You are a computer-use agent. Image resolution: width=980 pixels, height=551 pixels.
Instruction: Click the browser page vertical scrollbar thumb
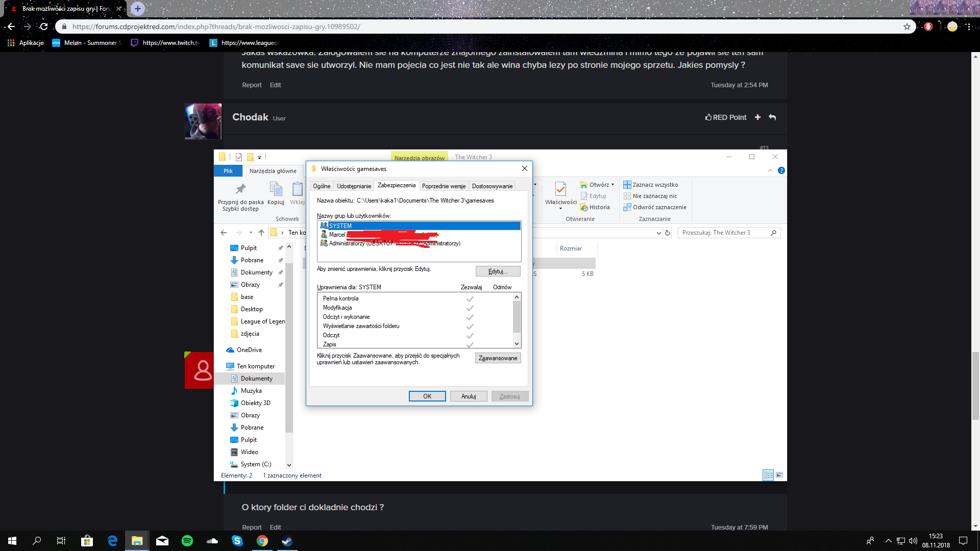click(x=975, y=386)
